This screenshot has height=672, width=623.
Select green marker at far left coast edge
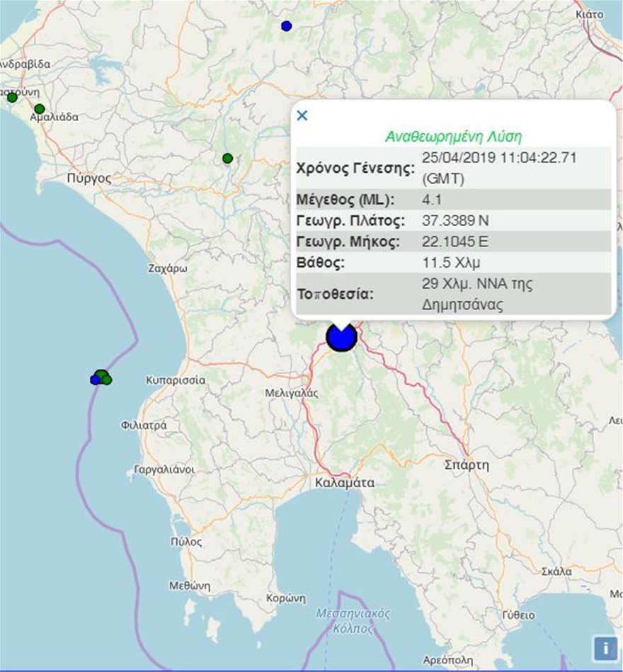[x=12, y=97]
